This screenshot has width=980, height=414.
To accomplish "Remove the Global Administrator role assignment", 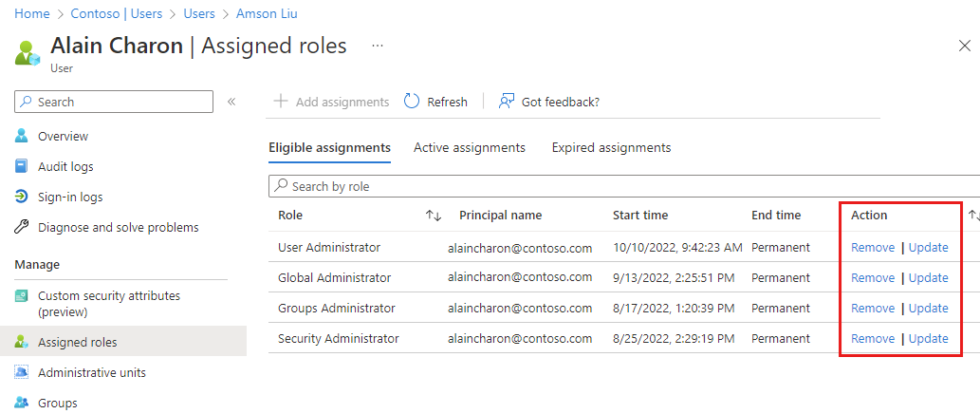I will pos(873,277).
